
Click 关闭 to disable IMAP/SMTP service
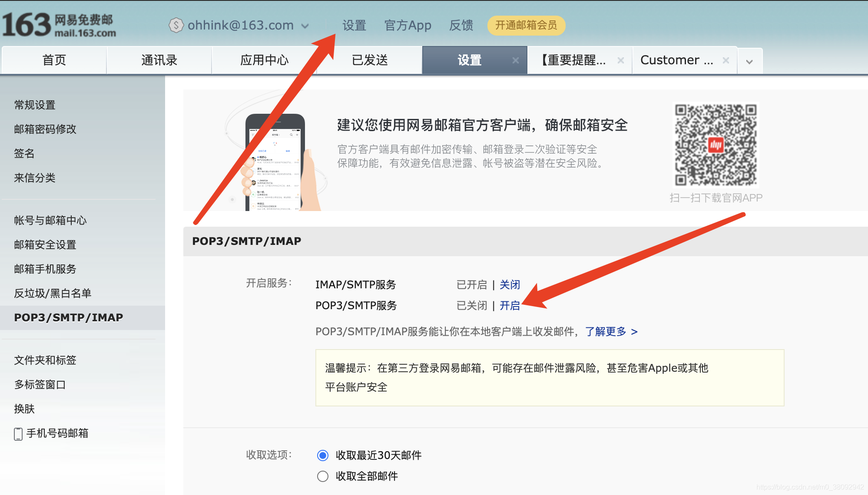510,285
